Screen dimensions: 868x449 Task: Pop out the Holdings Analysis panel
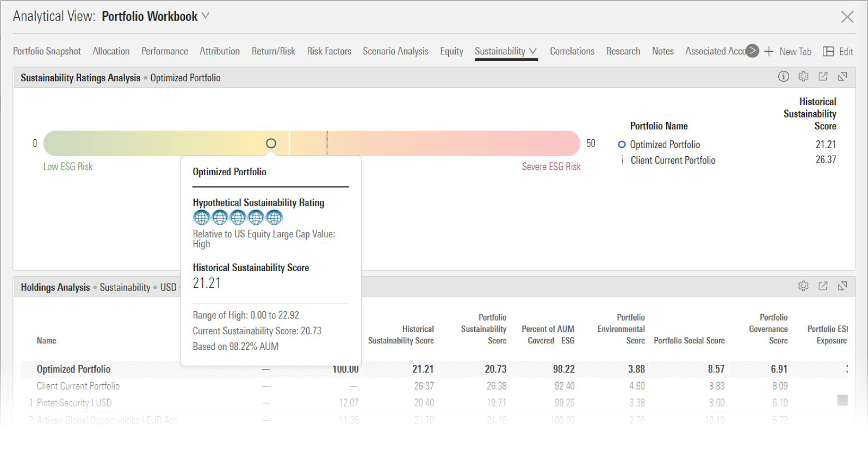(x=823, y=286)
